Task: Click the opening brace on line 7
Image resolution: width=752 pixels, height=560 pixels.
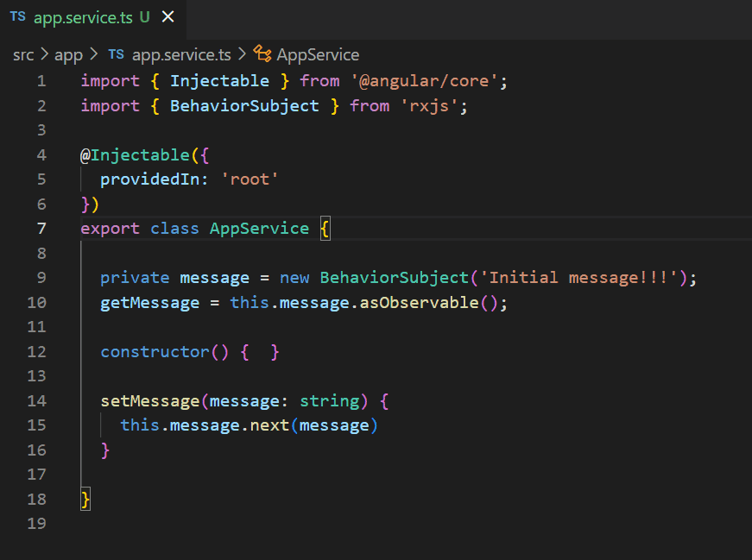Action: point(325,230)
